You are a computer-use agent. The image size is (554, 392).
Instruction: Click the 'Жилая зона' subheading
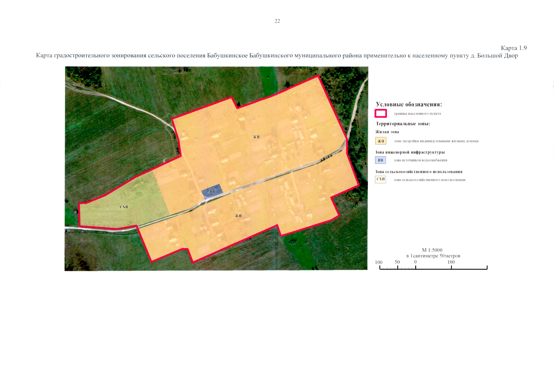(387, 132)
